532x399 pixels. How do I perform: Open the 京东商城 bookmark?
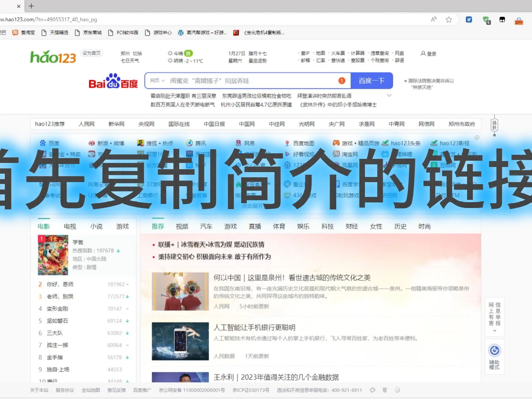click(x=88, y=33)
